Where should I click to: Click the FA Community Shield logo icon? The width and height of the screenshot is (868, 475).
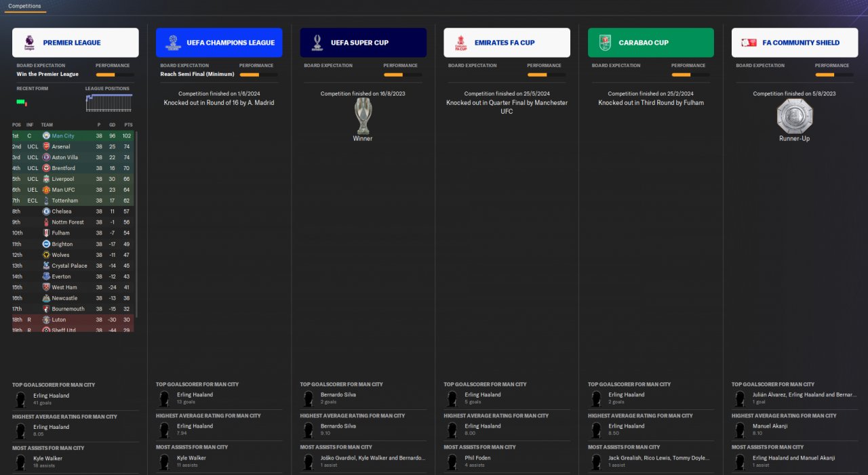(x=749, y=43)
